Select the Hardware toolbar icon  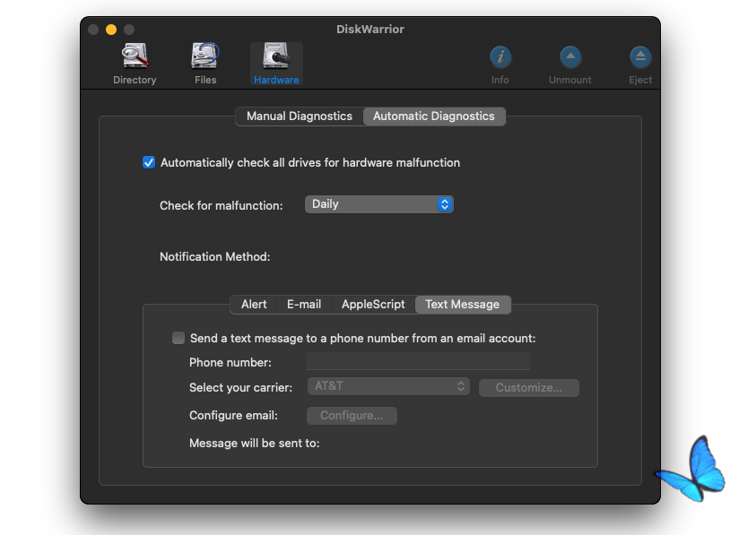276,65
